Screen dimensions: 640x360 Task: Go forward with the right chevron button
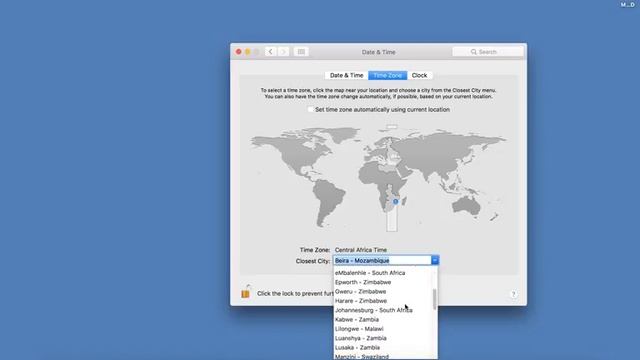(284, 52)
